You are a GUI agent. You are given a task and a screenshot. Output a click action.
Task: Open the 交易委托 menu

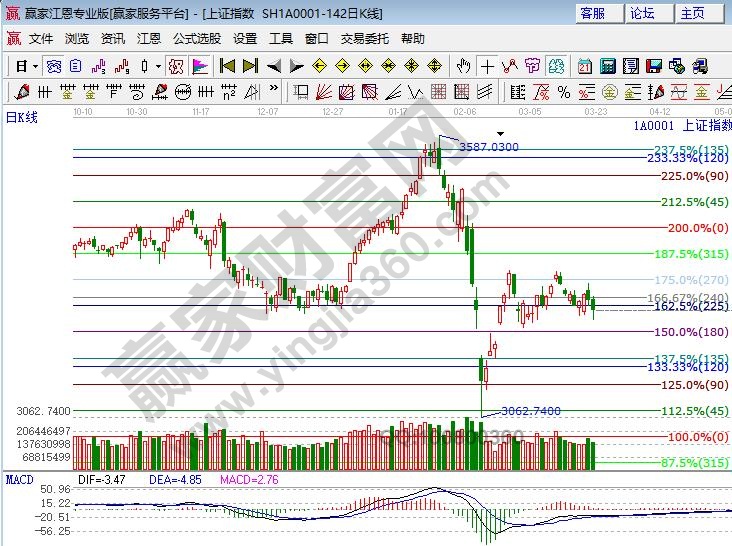coord(362,39)
